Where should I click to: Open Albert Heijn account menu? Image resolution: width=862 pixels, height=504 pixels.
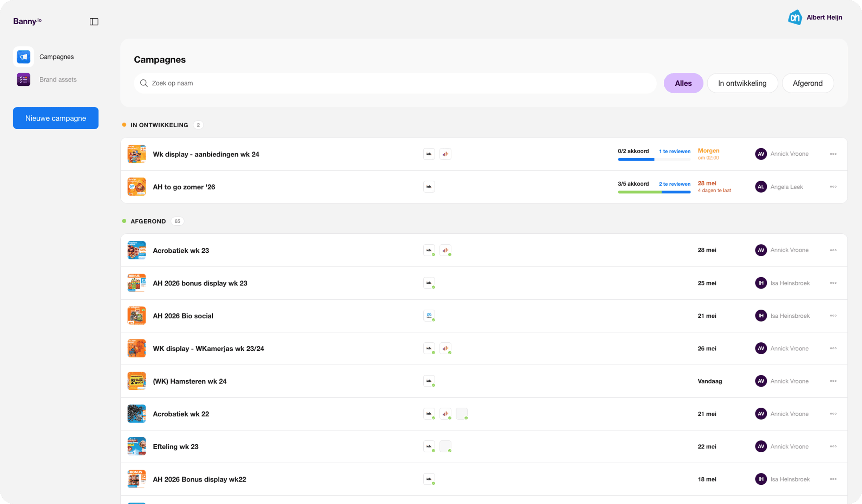tap(815, 17)
